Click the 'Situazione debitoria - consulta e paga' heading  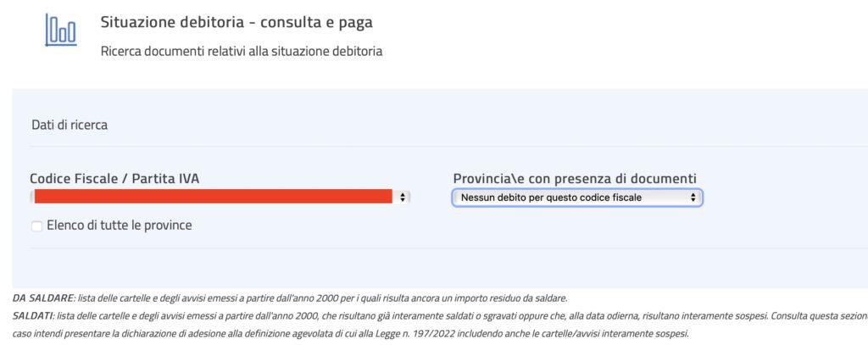(236, 23)
